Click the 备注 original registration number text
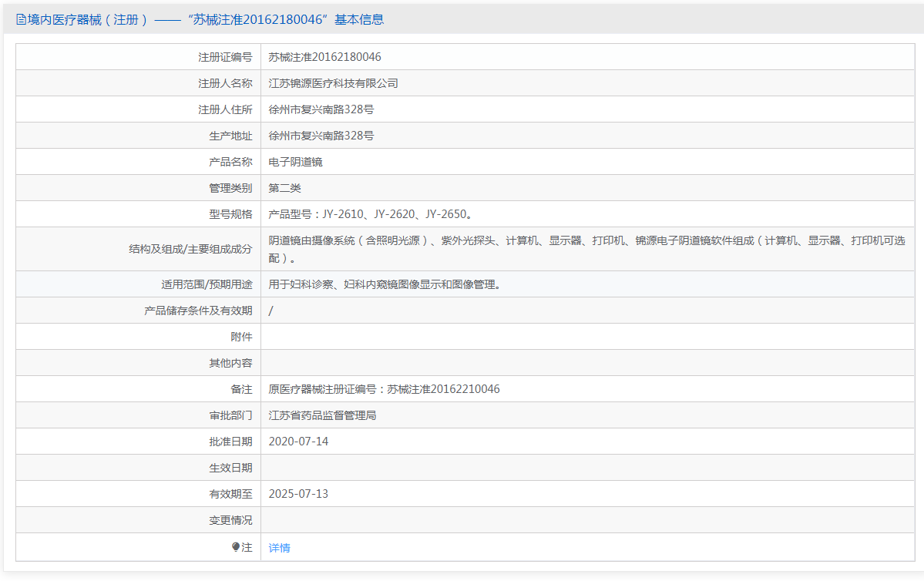The image size is (924, 581). [x=384, y=389]
